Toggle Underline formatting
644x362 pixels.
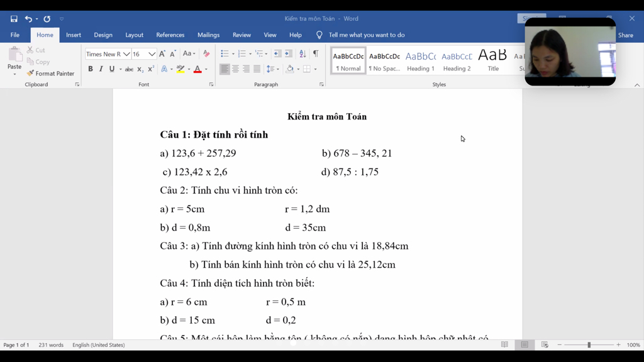pos(112,69)
